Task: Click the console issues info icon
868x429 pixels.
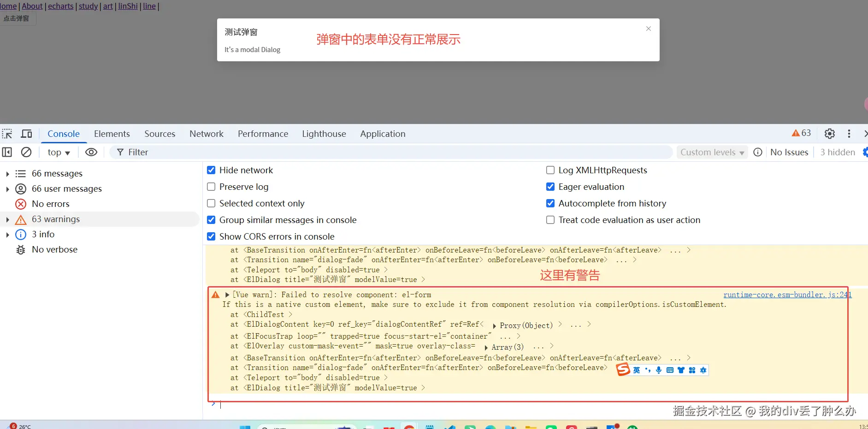Action: 758,152
